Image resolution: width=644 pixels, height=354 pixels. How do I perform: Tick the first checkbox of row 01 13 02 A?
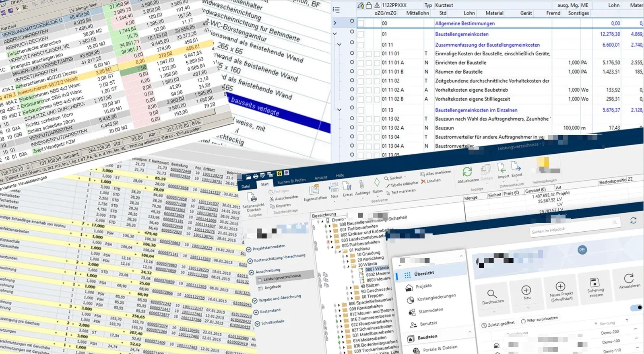pyautogui.click(x=361, y=128)
